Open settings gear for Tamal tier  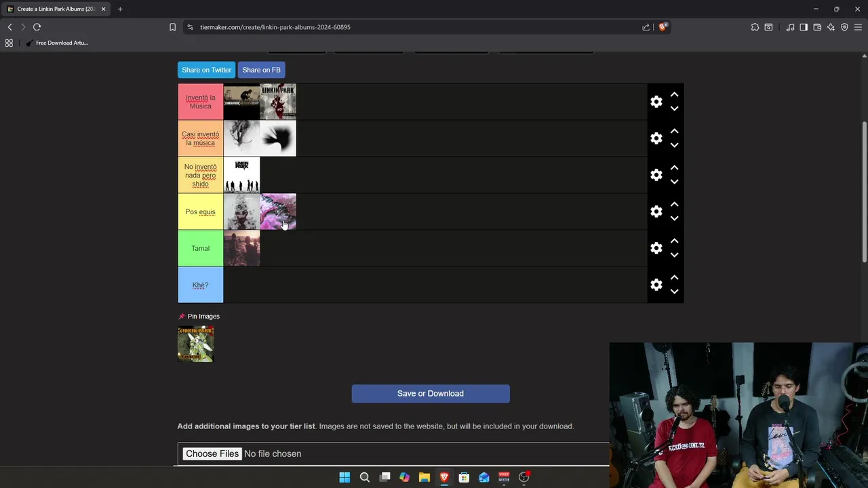(656, 248)
